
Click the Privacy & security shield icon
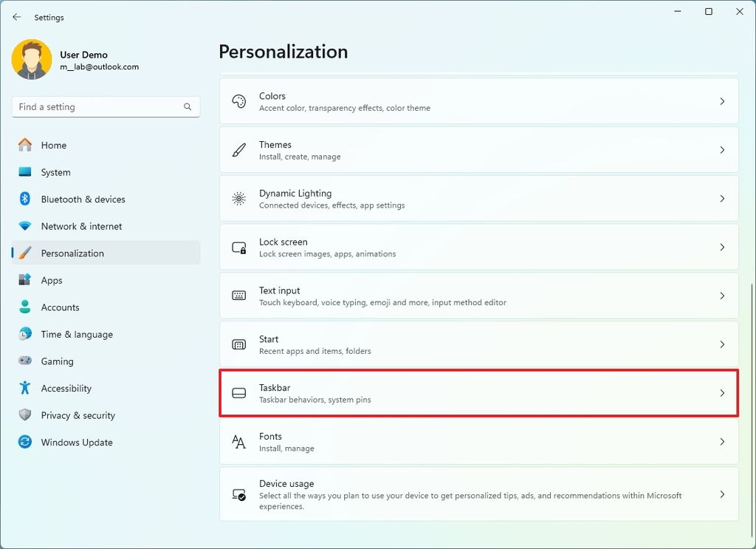point(25,415)
